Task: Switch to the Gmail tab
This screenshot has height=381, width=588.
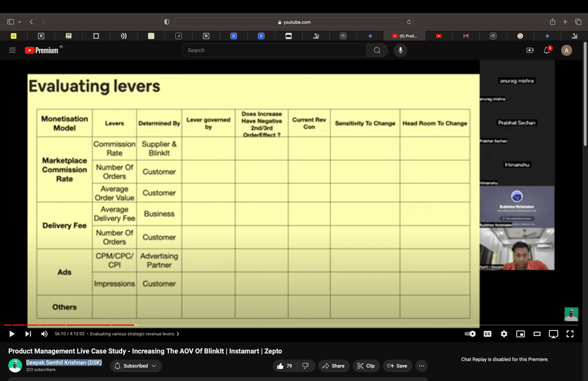Action: tap(466, 36)
